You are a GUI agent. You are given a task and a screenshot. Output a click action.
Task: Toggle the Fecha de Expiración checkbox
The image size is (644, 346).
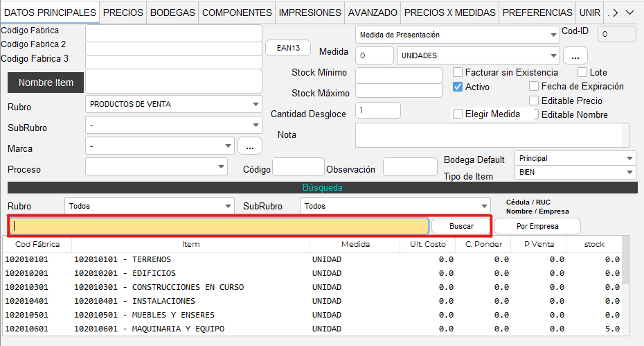[x=534, y=87]
